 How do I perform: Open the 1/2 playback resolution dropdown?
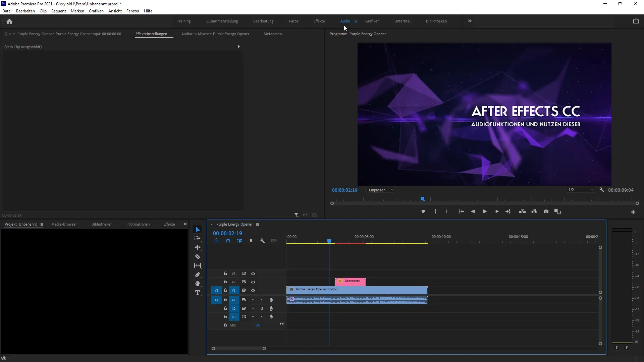(x=581, y=190)
